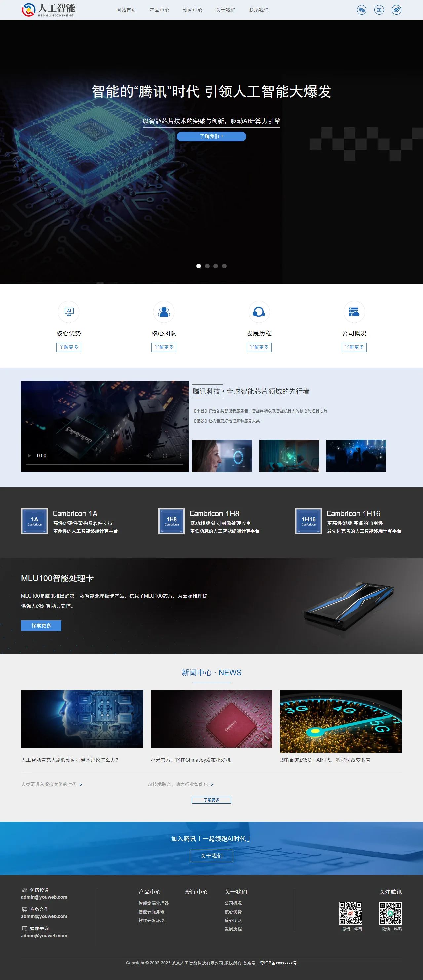Screen dimensions: 423x980
Task: Open 公司概况 in the footer links
Action: point(233,903)
